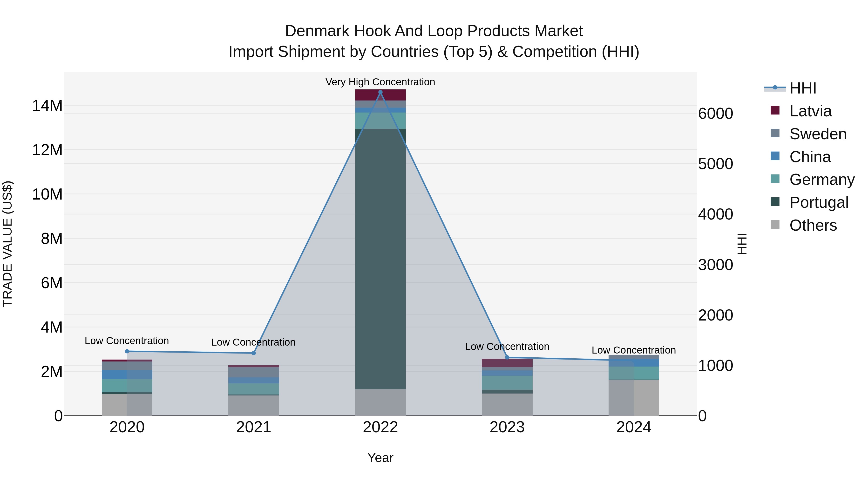Click the Germany segment in 2022 bar
The width and height of the screenshot is (868, 488).
pos(380,120)
